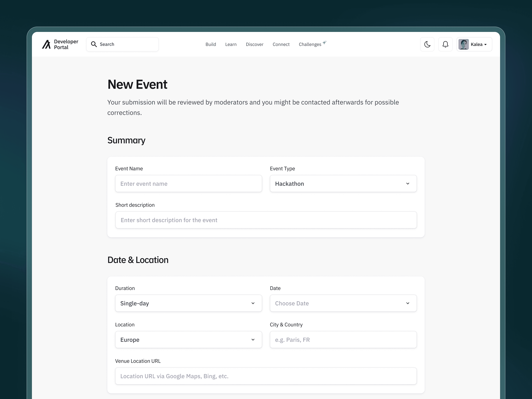Open the Build menu
This screenshot has width=532, height=399.
211,44
